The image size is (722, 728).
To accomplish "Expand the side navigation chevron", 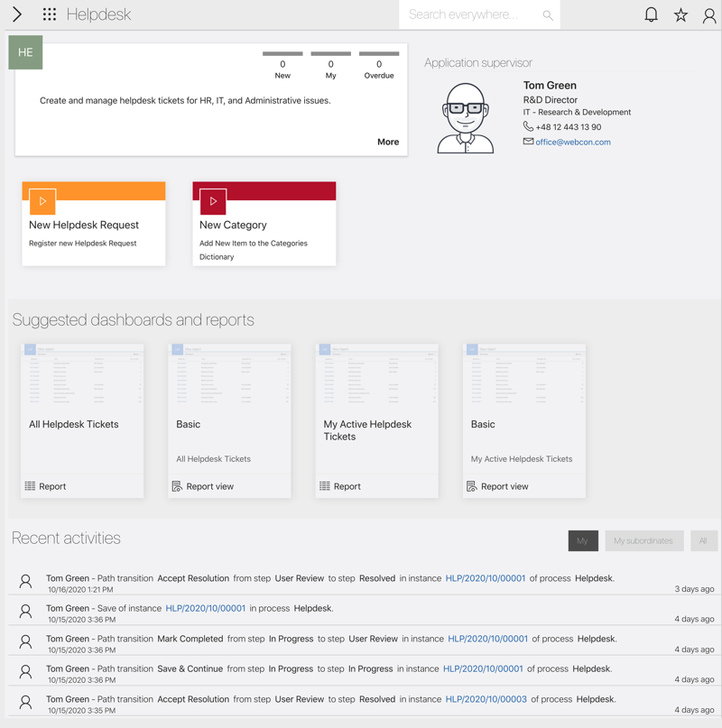I will (16, 14).
